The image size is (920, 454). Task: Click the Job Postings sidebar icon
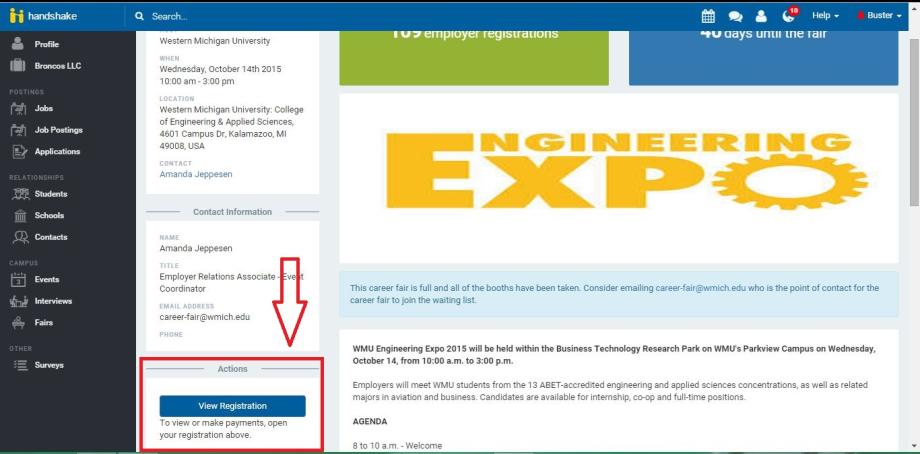point(19,130)
